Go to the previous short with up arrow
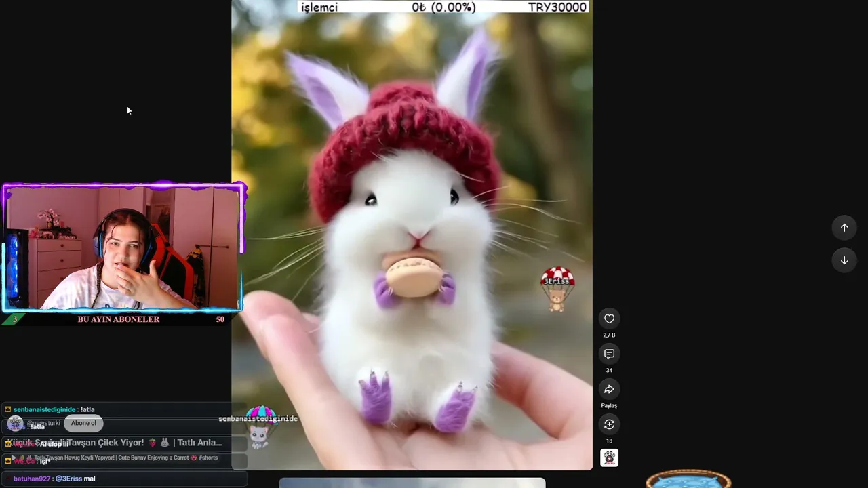 tap(844, 228)
